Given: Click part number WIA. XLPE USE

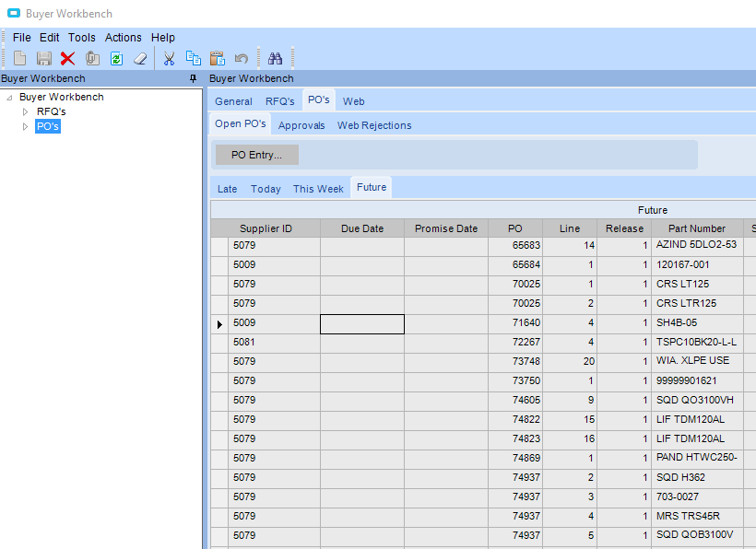Looking at the screenshot, I should click(x=697, y=363).
